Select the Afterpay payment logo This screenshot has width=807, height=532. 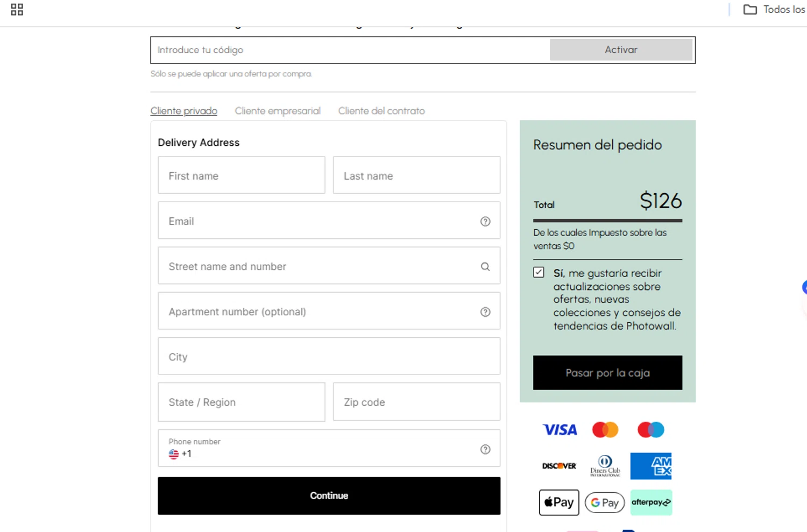point(651,502)
